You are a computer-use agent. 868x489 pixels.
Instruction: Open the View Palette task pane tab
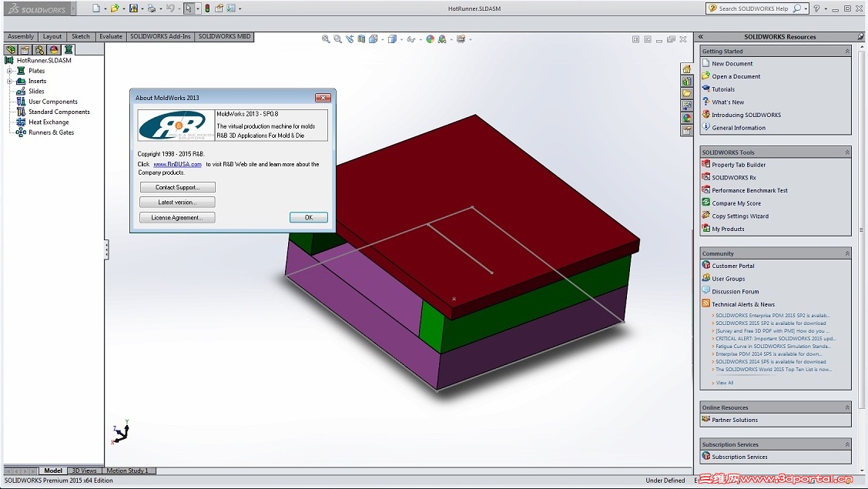686,106
